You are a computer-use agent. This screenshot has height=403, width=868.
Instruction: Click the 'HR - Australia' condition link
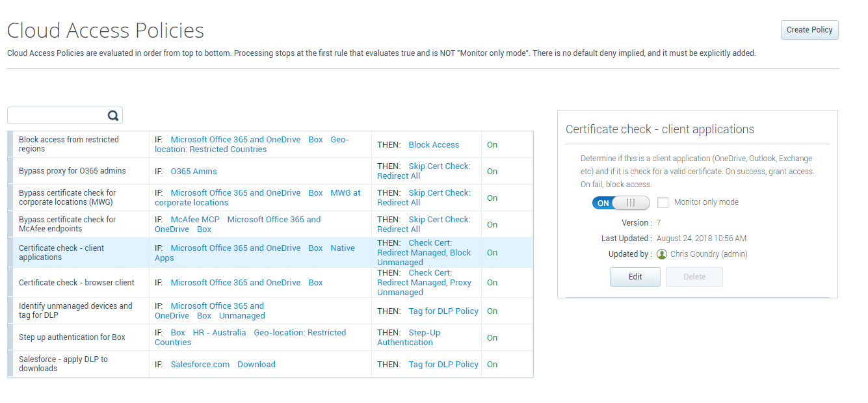click(219, 333)
